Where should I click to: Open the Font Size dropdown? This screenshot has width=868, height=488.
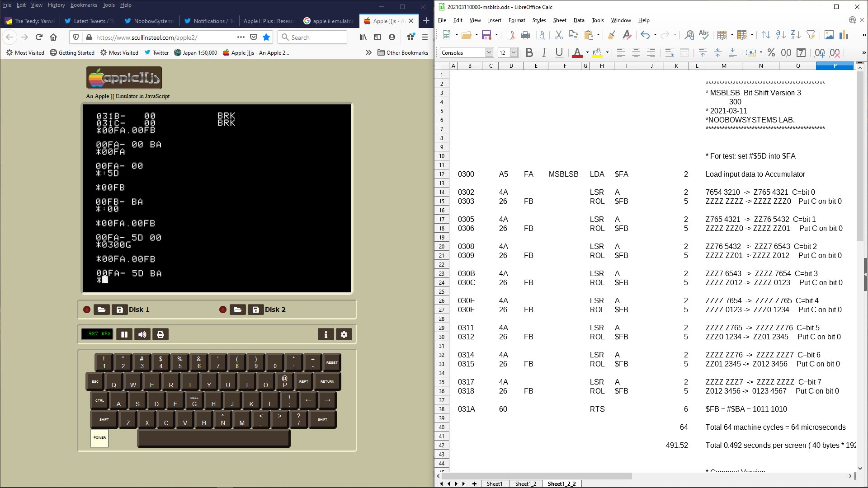pos(514,53)
